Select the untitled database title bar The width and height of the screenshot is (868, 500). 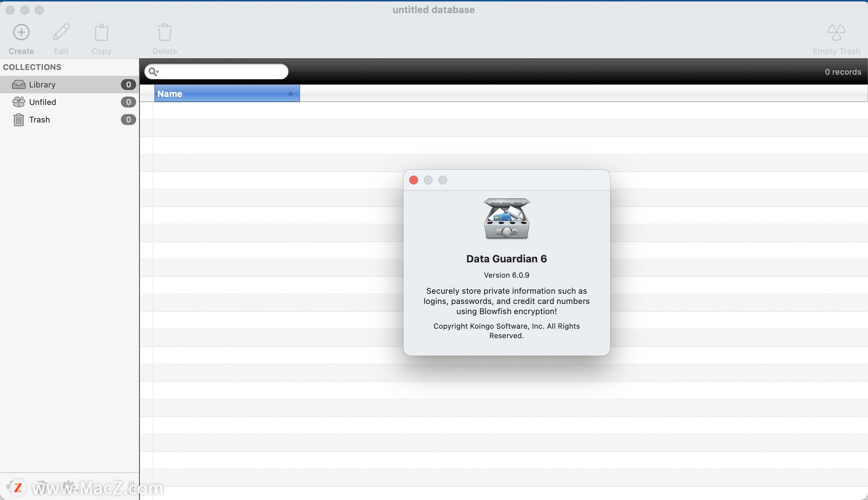point(434,10)
